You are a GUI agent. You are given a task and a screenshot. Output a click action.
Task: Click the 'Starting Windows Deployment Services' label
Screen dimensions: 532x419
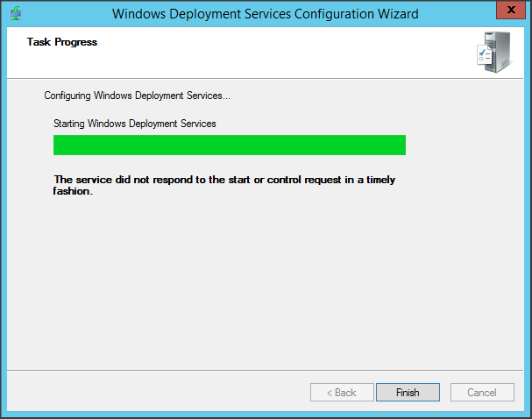tap(135, 124)
